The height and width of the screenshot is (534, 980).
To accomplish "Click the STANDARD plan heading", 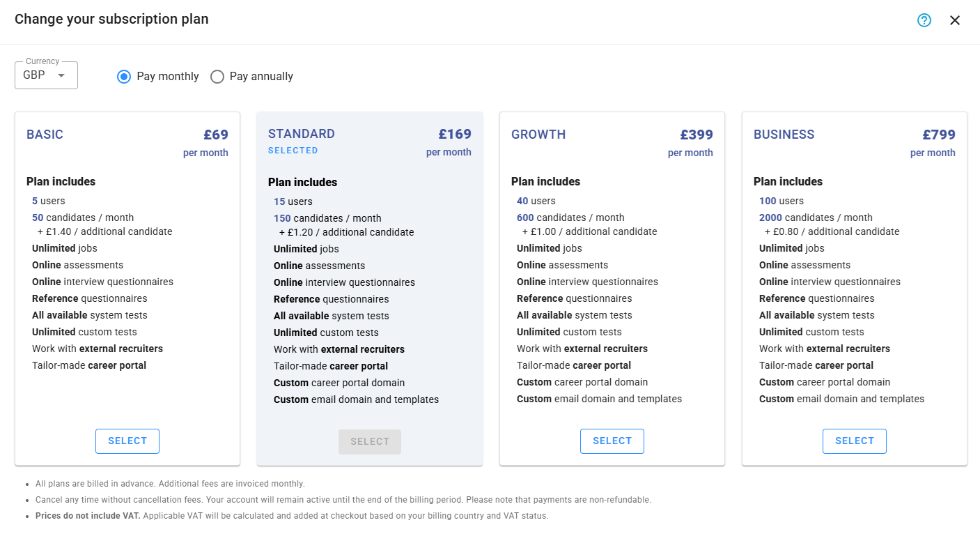I will (302, 134).
